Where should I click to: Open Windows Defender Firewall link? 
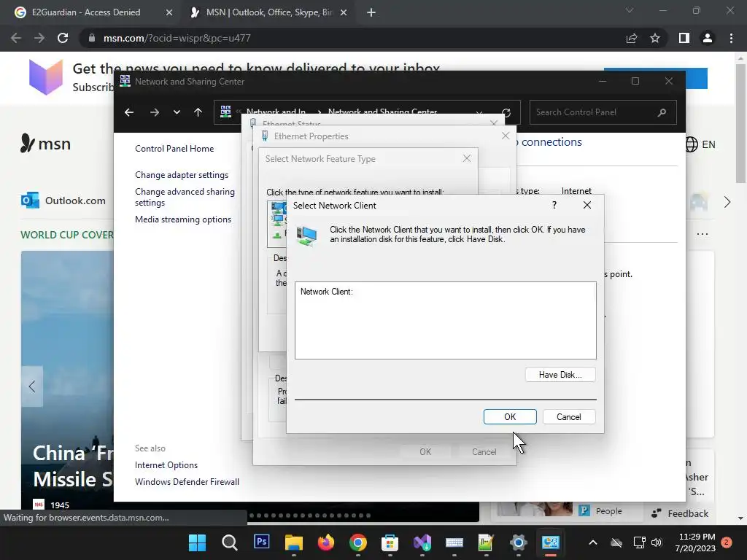pos(187,482)
